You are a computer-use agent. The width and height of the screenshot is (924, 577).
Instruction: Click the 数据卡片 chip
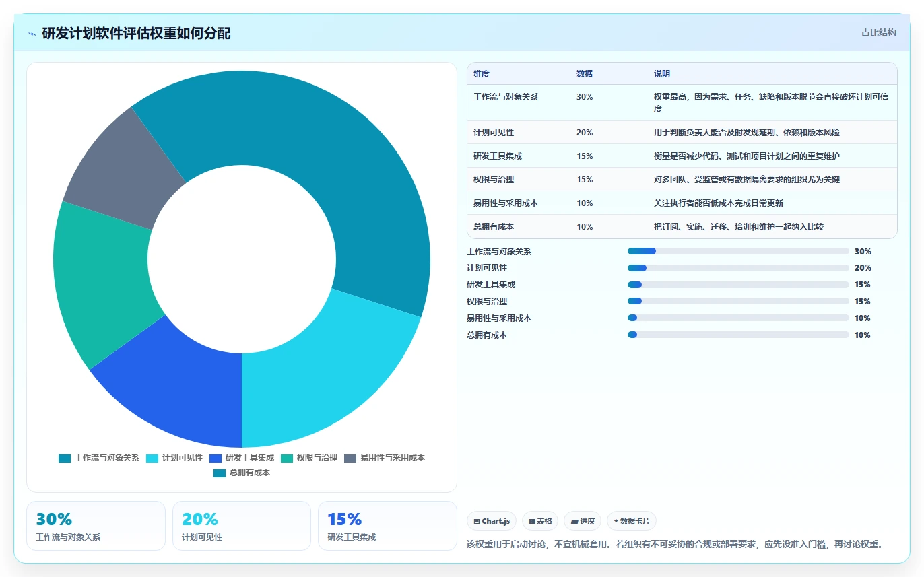point(632,521)
